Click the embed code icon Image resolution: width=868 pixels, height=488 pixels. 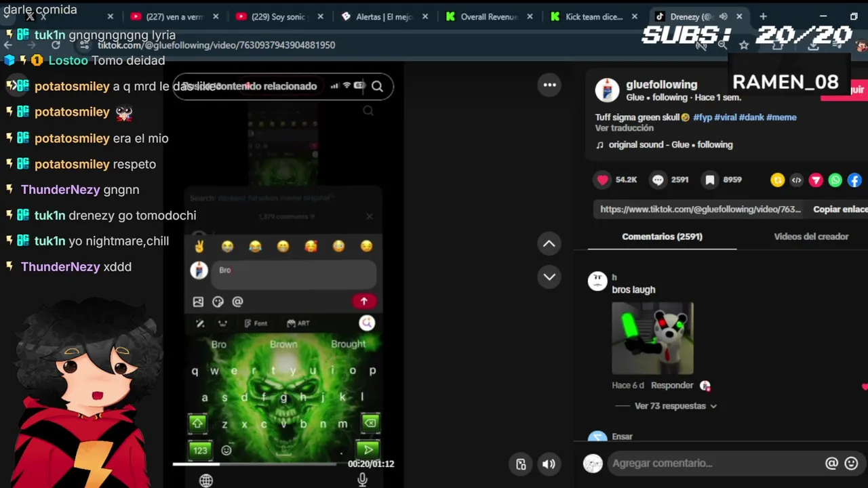[x=797, y=180]
